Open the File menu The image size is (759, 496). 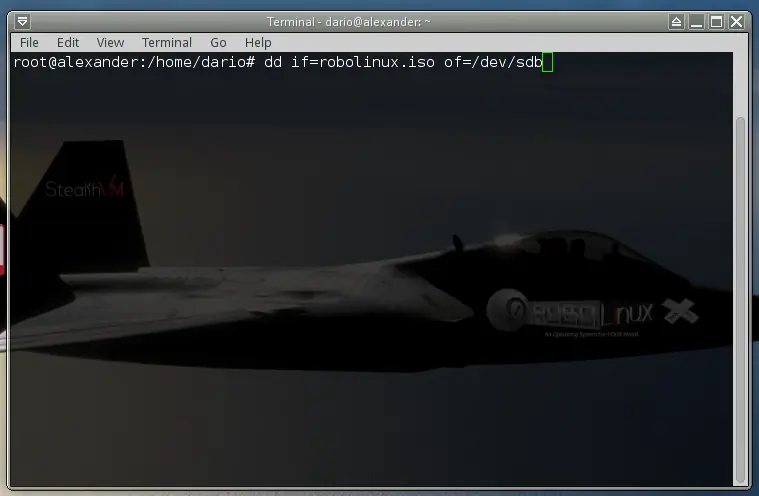[x=29, y=43]
